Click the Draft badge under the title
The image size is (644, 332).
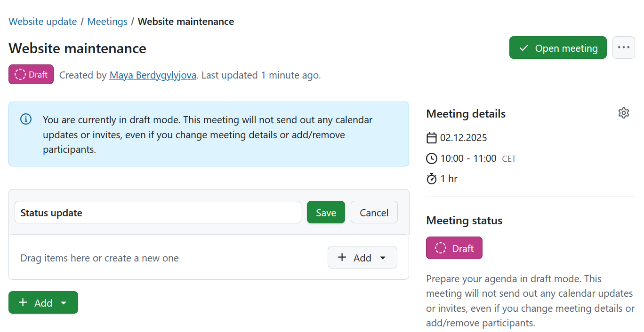click(31, 74)
